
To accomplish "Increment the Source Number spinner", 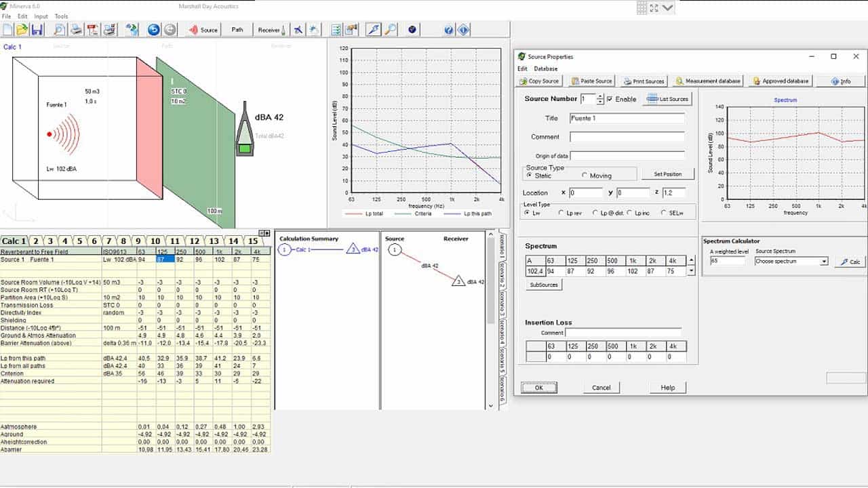I will pyautogui.click(x=600, y=96).
